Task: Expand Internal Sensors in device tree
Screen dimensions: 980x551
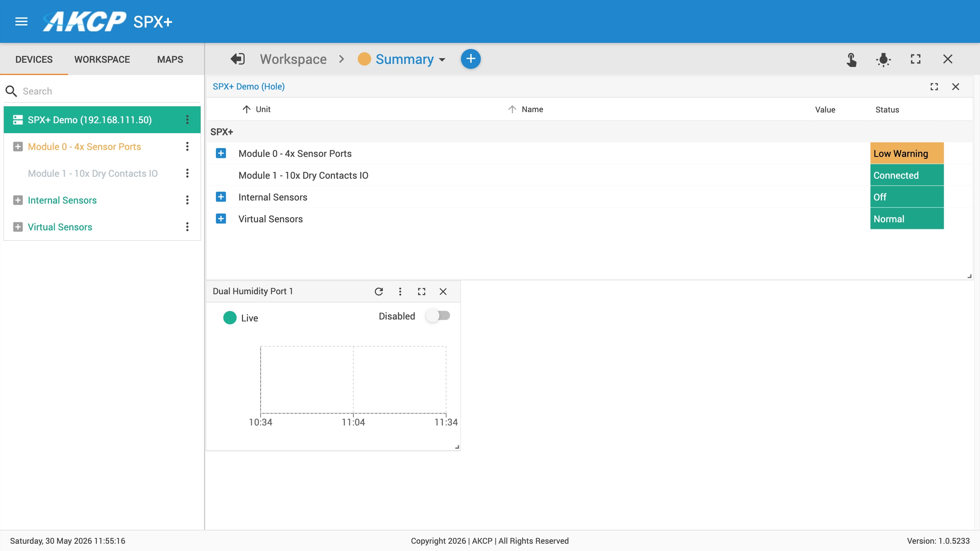Action: click(x=18, y=200)
